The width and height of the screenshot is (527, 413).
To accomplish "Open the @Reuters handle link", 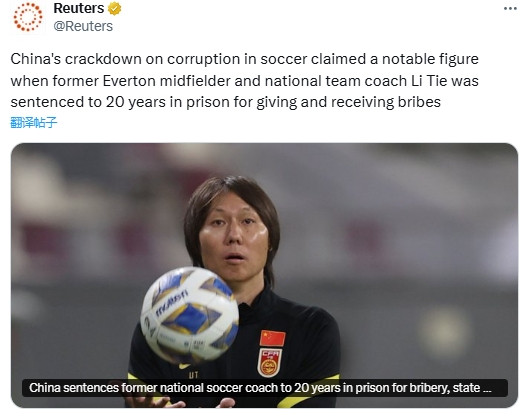I will click(83, 26).
